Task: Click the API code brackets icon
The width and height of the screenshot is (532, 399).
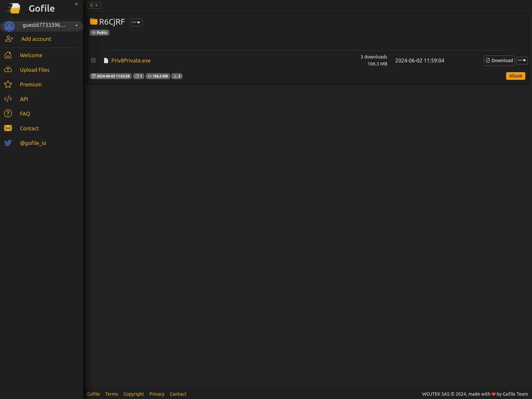Action: click(8, 99)
